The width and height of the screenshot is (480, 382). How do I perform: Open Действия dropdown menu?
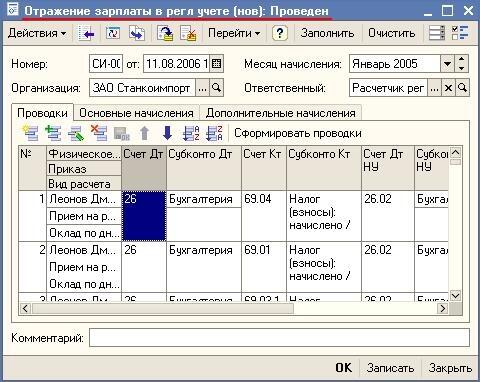pyautogui.click(x=37, y=33)
